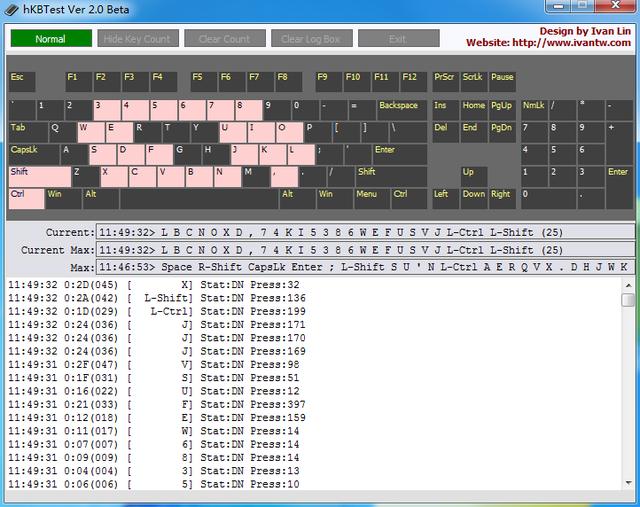640x507 pixels.
Task: Click the highlighted left Ctrl key
Action: tap(27, 199)
